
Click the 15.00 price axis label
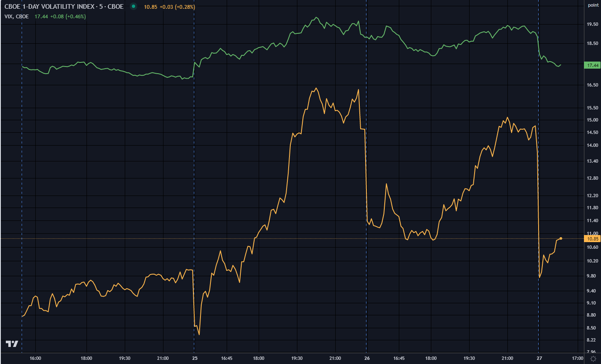coord(592,120)
